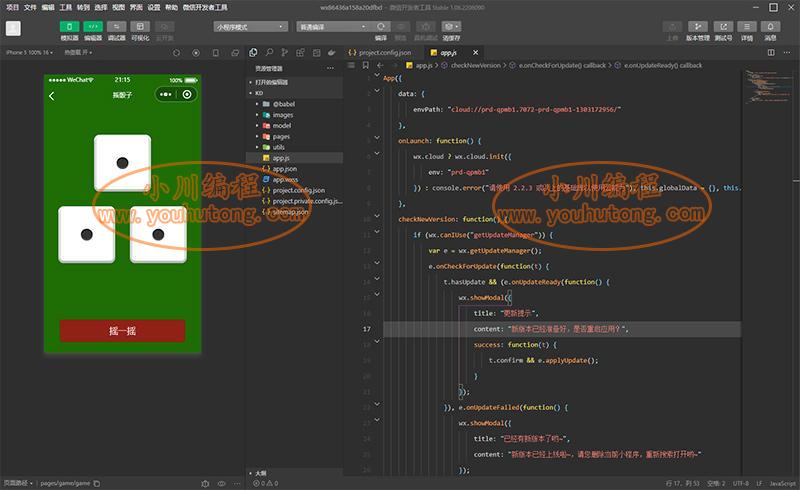
Task: Click the editor navigate back arrow
Action: (x=380, y=65)
